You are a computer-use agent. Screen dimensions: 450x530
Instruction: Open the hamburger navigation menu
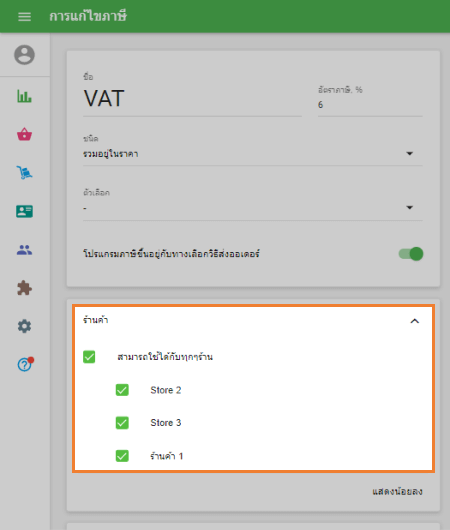tap(24, 16)
